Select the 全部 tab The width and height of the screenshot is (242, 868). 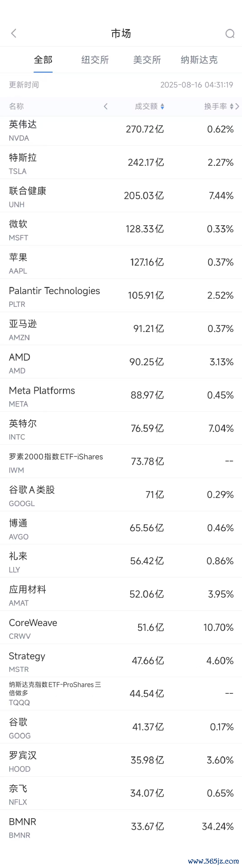tap(43, 60)
